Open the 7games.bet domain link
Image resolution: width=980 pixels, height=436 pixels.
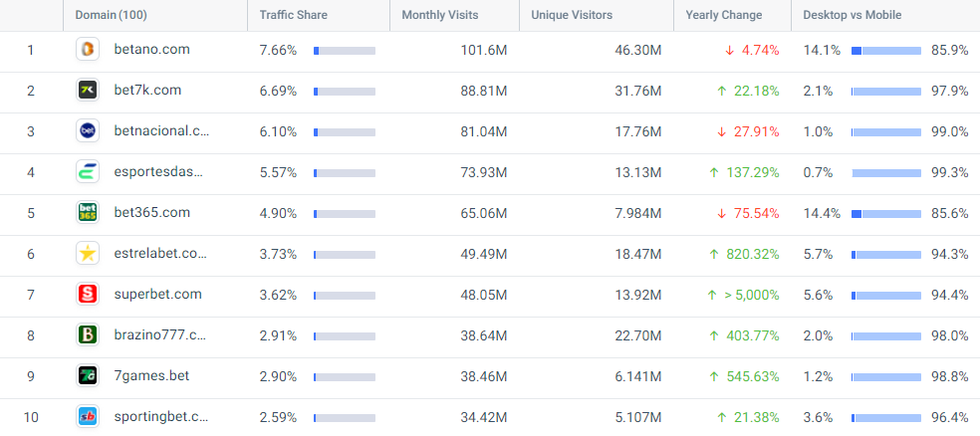151,376
